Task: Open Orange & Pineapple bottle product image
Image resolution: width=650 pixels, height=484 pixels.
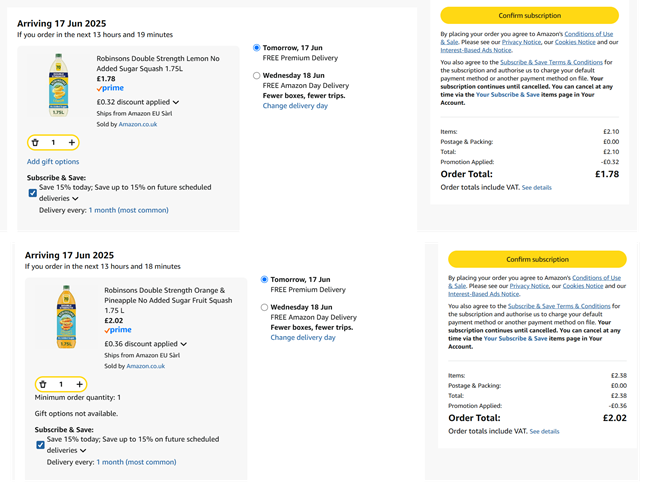Action: pyautogui.click(x=66, y=317)
